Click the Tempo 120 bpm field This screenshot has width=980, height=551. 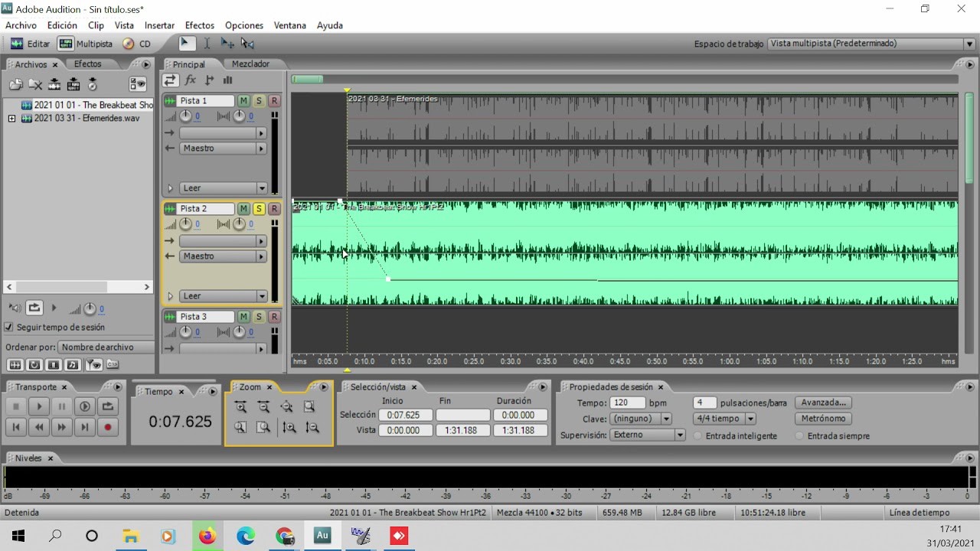click(x=628, y=403)
